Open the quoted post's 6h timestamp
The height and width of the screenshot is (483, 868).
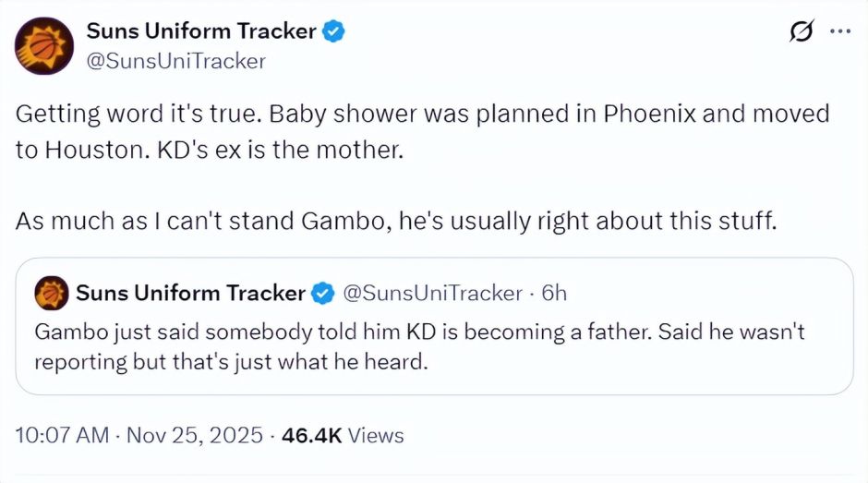coord(554,294)
